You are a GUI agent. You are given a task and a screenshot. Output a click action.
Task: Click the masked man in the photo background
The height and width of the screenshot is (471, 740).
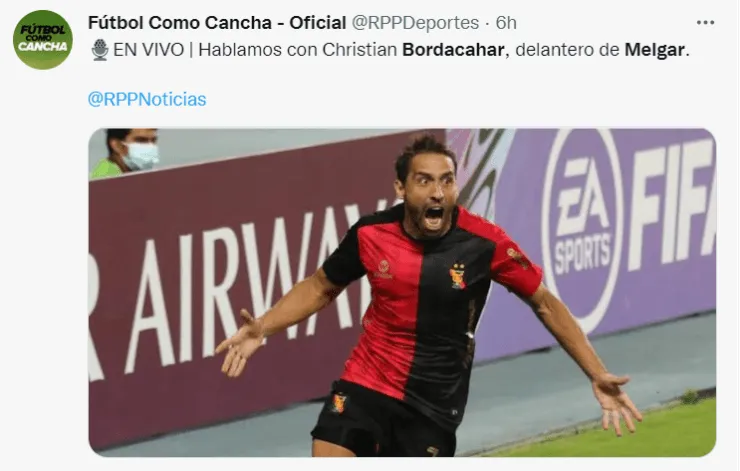(125, 152)
